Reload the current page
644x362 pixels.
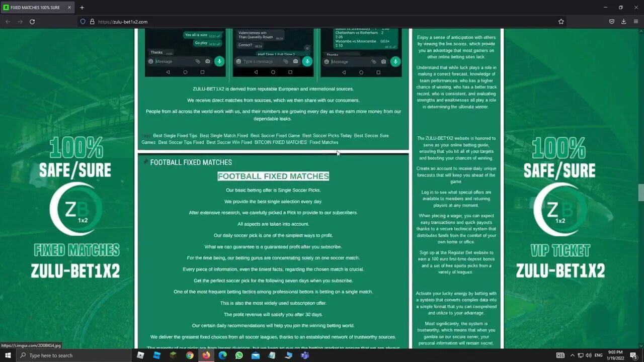(x=32, y=22)
